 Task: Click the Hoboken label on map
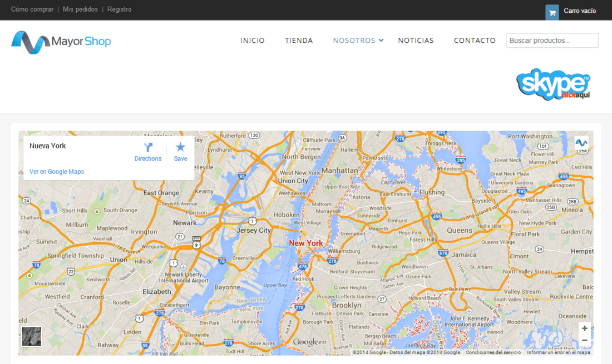click(x=287, y=215)
